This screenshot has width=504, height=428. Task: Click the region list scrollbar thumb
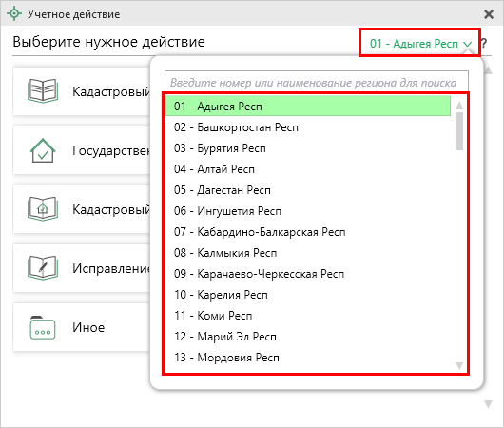[459, 131]
